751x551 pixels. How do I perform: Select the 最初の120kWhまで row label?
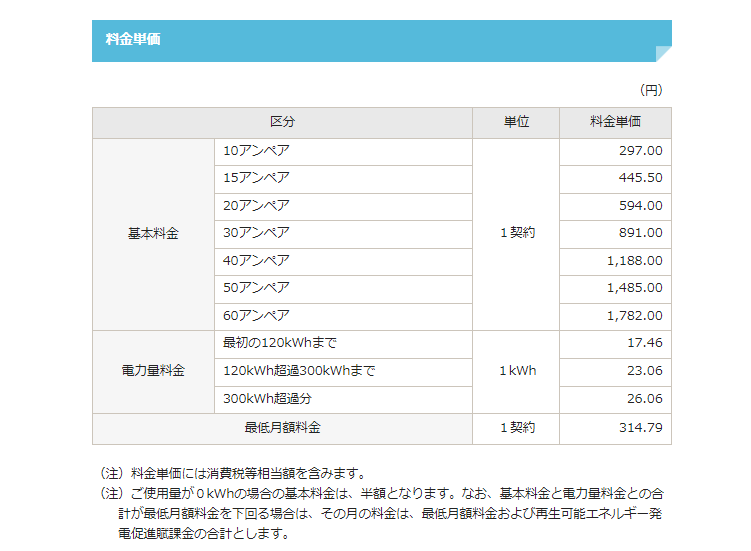(x=279, y=343)
